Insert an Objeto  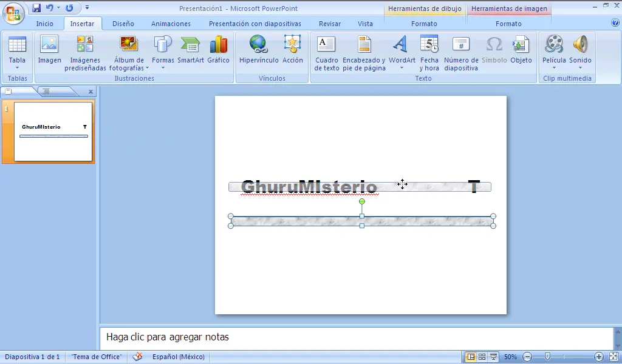(x=521, y=50)
